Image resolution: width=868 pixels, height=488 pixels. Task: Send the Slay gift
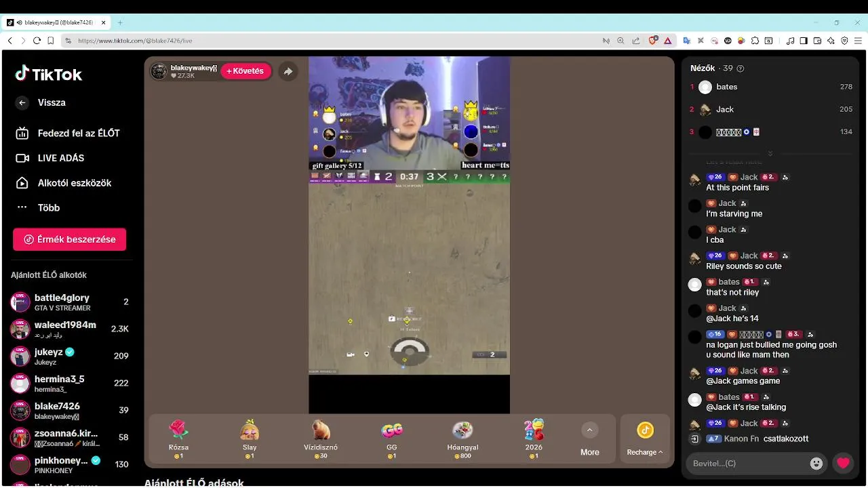click(250, 439)
